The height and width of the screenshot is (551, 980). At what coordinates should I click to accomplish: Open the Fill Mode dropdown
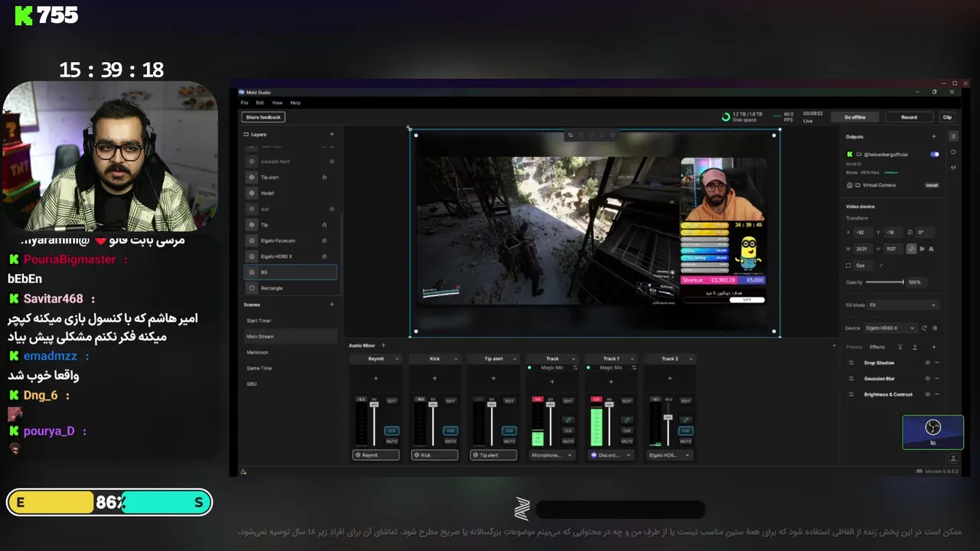coord(902,305)
